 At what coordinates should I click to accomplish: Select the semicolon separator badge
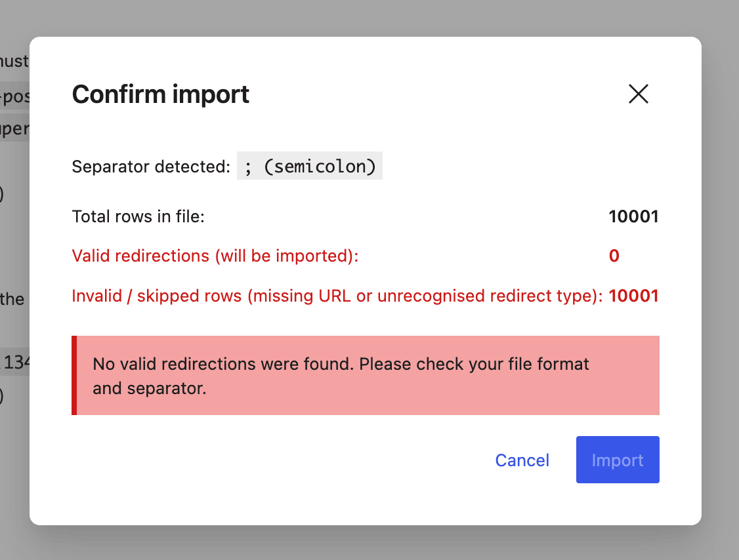[x=309, y=165]
